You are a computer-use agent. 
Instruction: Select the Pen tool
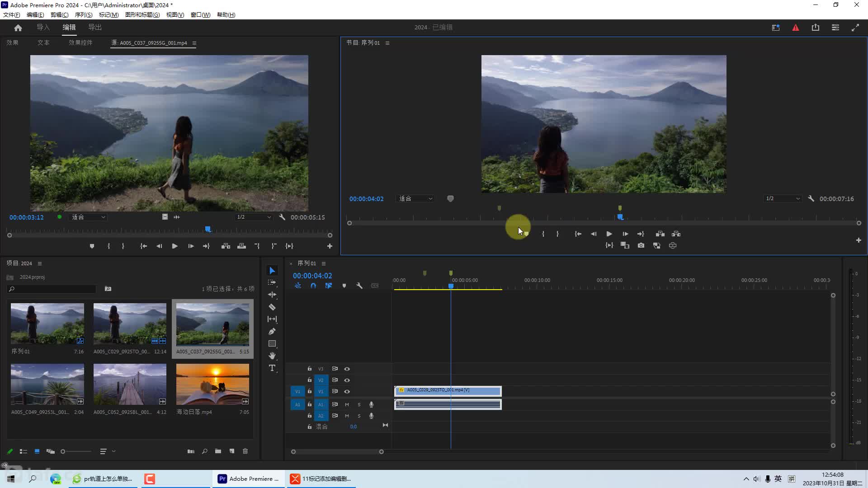[272, 331]
